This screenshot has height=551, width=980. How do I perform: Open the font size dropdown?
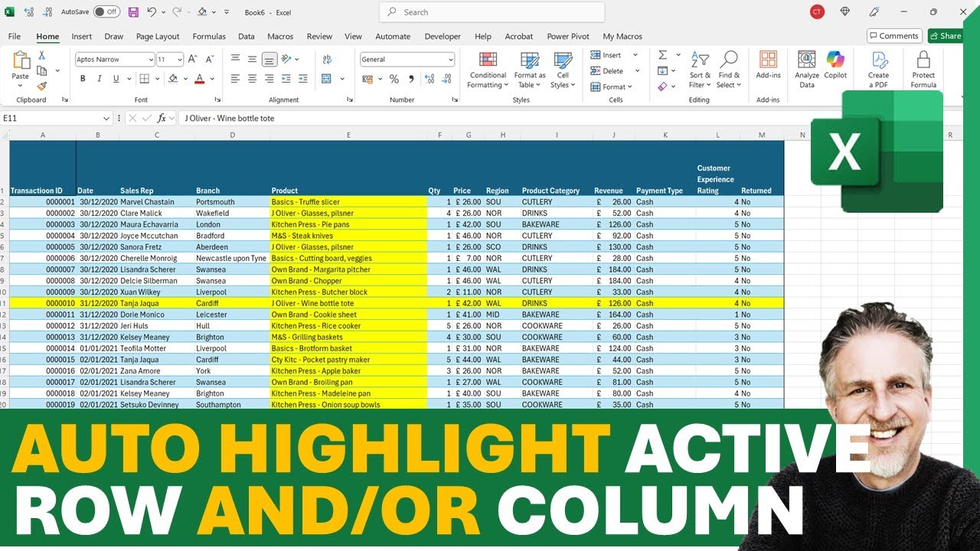[180, 59]
